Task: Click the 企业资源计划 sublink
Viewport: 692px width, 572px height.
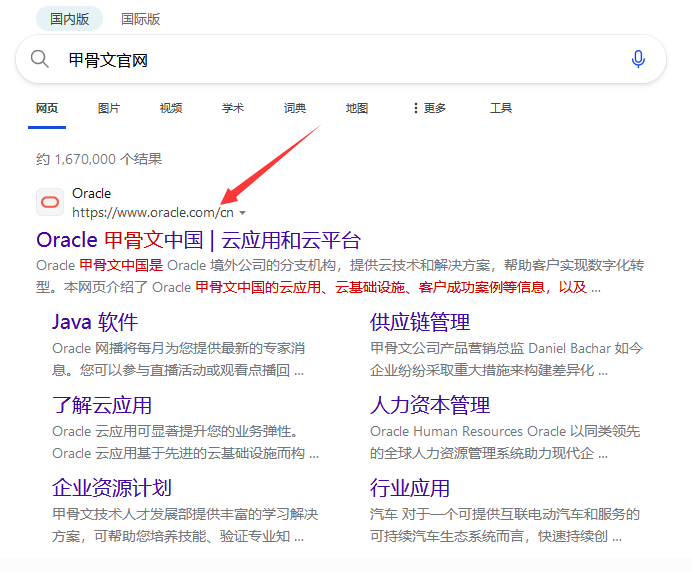Action: point(112,488)
